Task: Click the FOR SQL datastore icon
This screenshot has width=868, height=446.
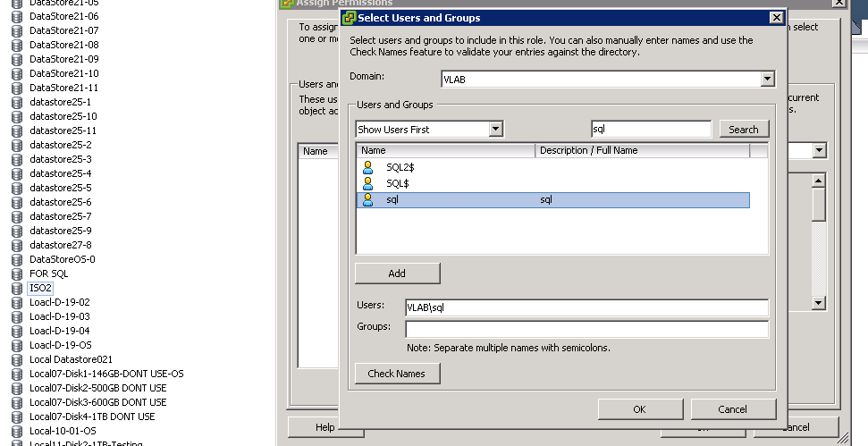Action: (x=17, y=273)
